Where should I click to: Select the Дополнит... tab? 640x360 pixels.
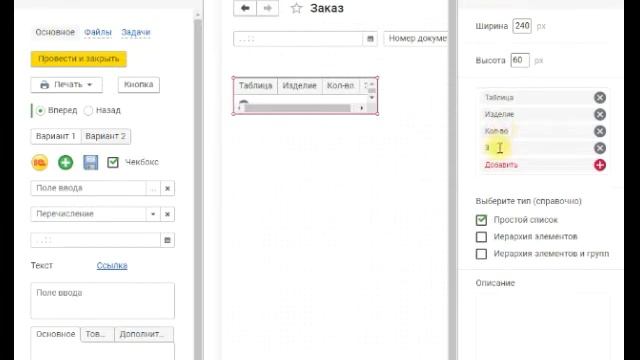pos(144,334)
